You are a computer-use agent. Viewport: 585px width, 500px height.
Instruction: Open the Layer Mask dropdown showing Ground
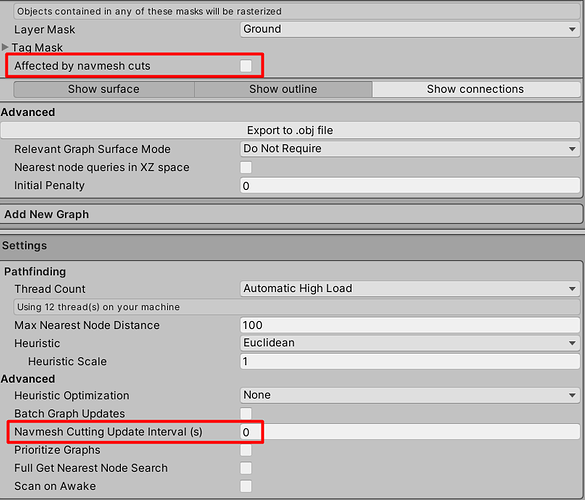click(410, 29)
